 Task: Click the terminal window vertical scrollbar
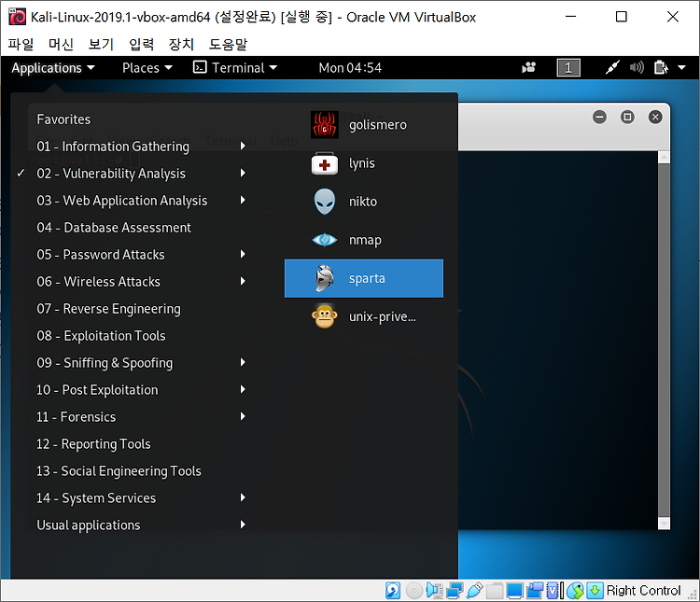point(664,341)
